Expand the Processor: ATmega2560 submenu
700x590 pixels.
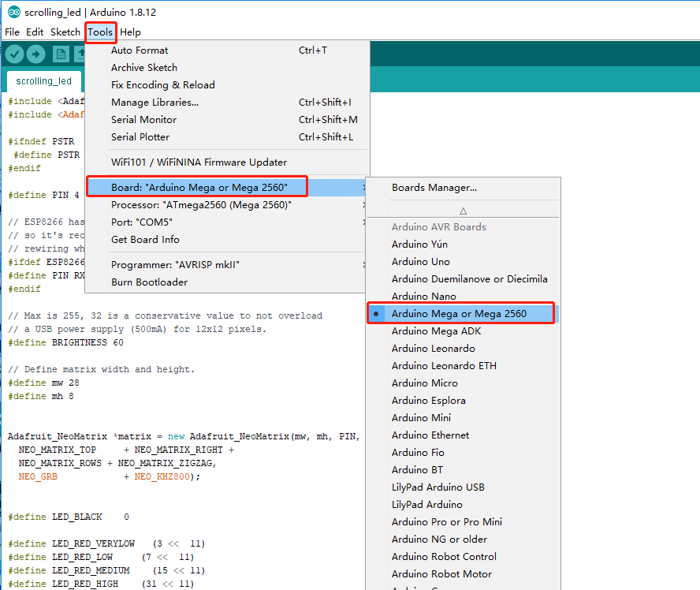(227, 205)
